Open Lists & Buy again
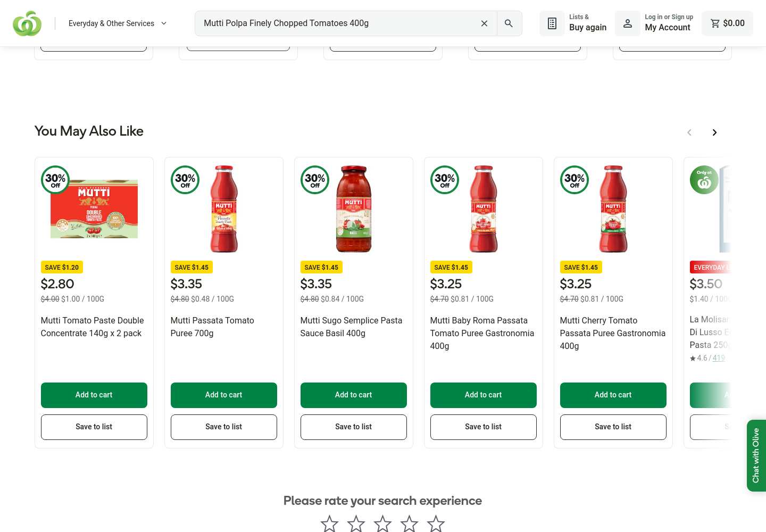The width and height of the screenshot is (766, 532). 573,23
